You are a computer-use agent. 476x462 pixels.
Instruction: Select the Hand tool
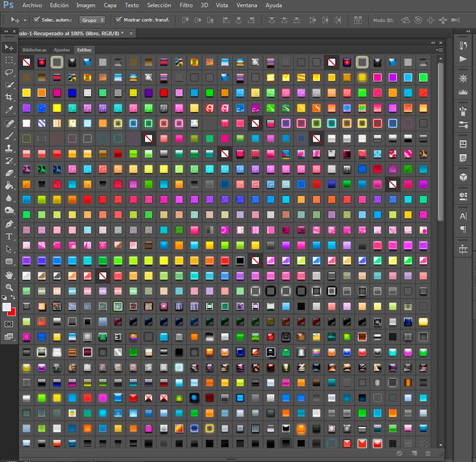coord(9,274)
